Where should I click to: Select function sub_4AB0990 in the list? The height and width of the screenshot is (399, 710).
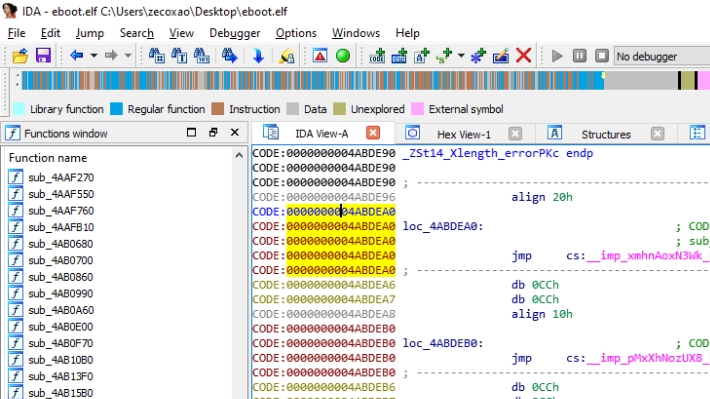point(61,293)
